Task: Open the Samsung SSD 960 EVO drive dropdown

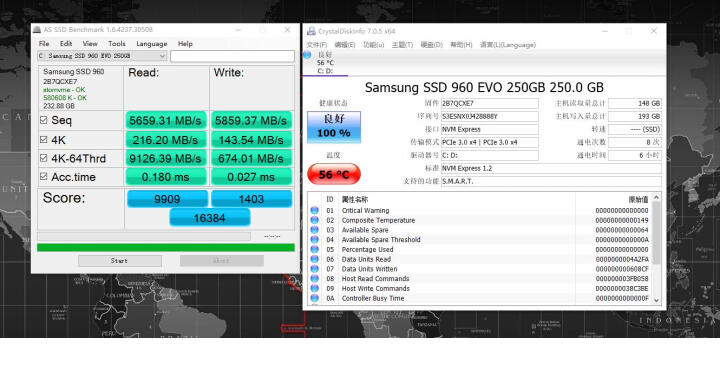Action: tap(102, 56)
